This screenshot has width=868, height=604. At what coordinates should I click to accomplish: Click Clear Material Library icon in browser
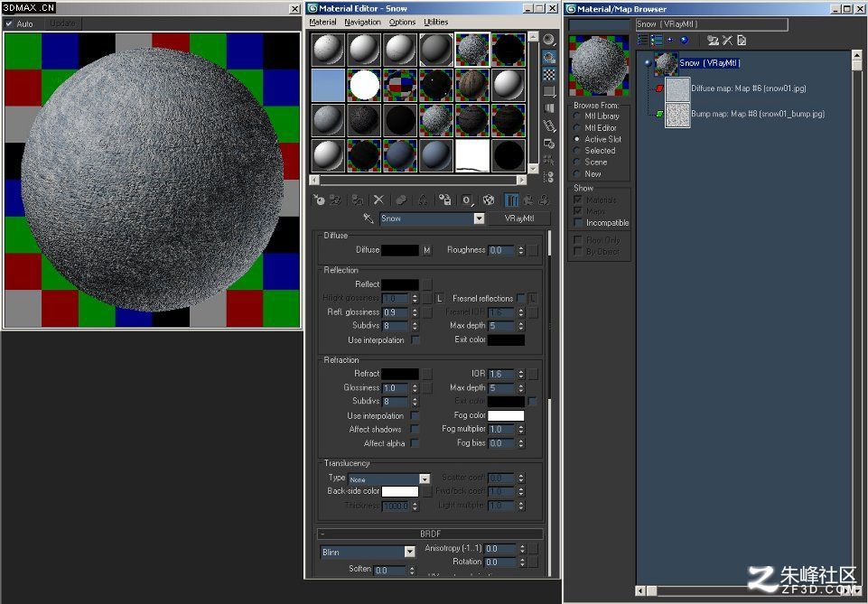coord(742,40)
